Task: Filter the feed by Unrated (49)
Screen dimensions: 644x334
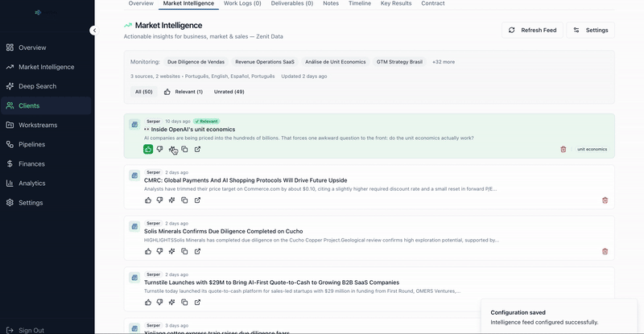Action: click(x=229, y=92)
